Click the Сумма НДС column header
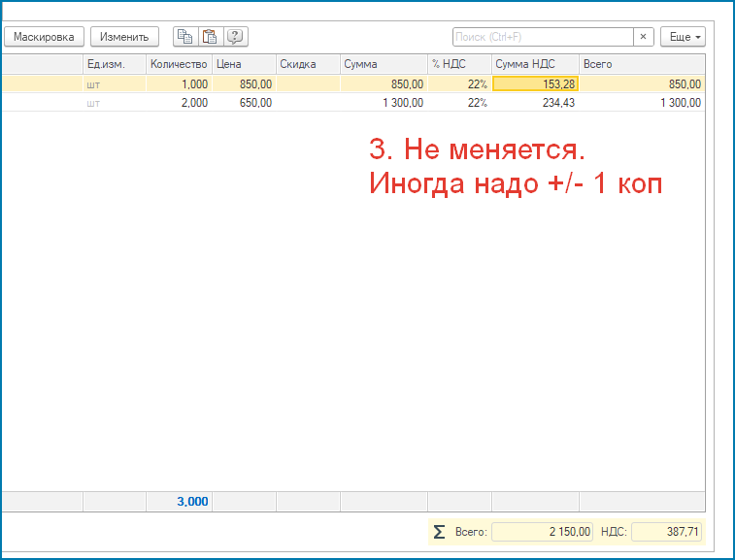Viewport: 735px width, 560px height. point(535,64)
